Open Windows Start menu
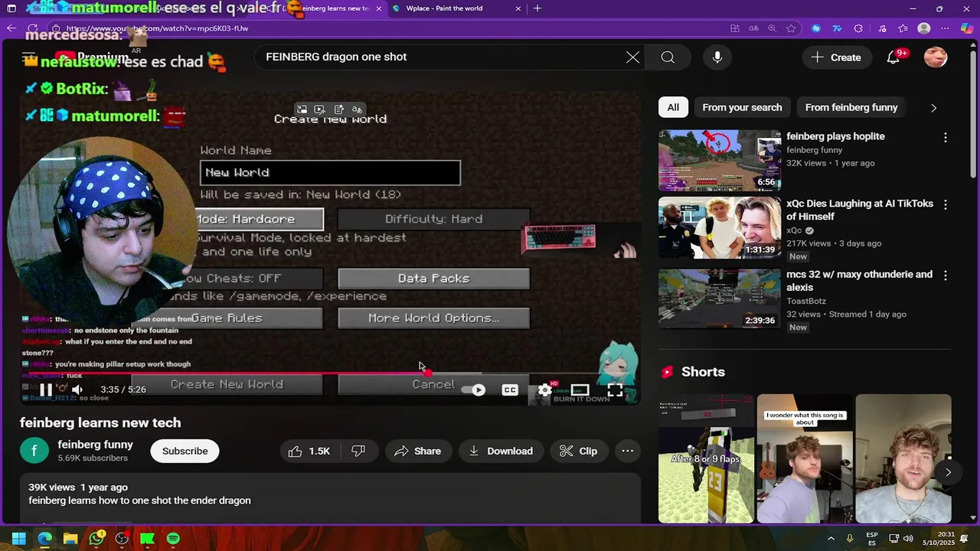This screenshot has height=551, width=980. (x=18, y=539)
